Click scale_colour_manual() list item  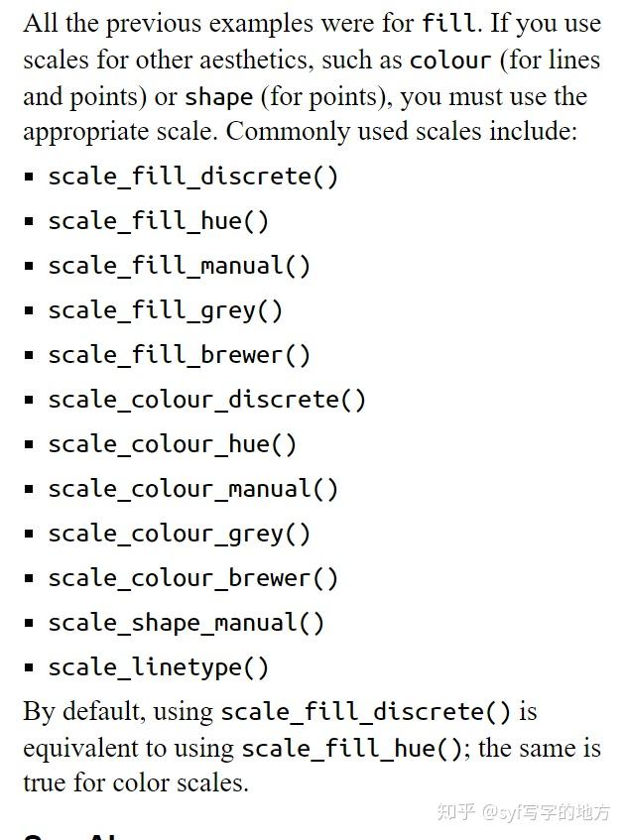coord(192,489)
